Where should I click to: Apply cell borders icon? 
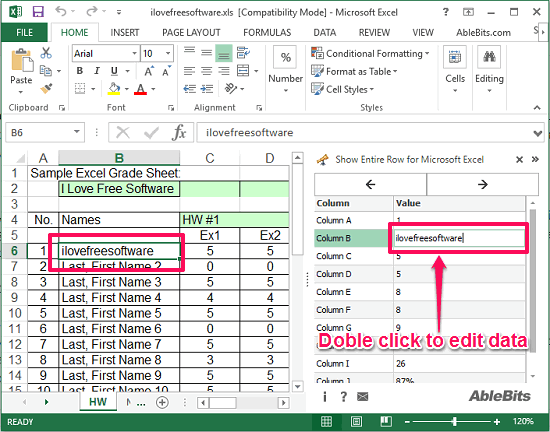click(x=80, y=88)
